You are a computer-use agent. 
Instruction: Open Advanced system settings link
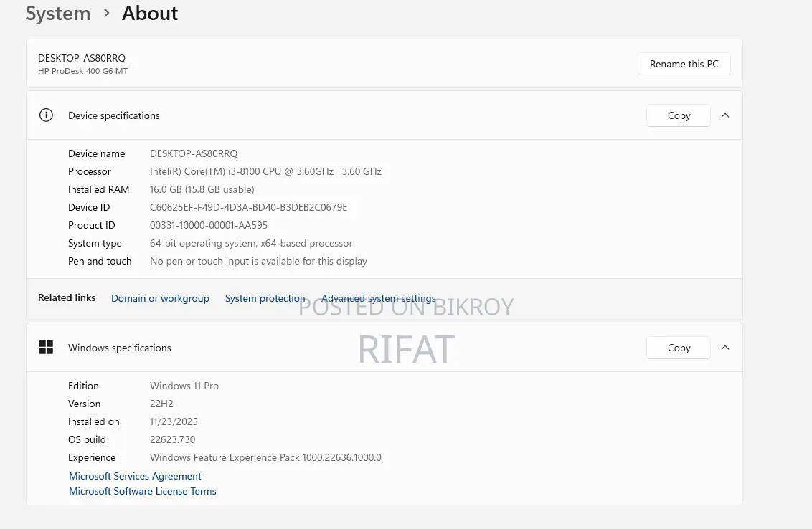379,298
